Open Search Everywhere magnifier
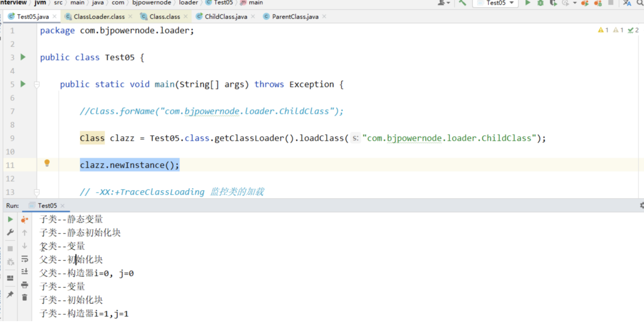644x324 pixels. coord(640,3)
